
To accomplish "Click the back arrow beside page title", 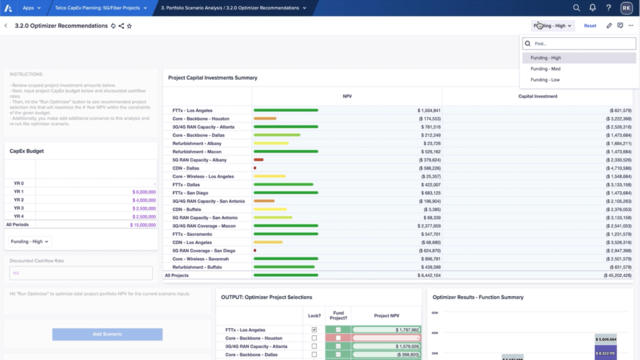I will [x=6, y=26].
